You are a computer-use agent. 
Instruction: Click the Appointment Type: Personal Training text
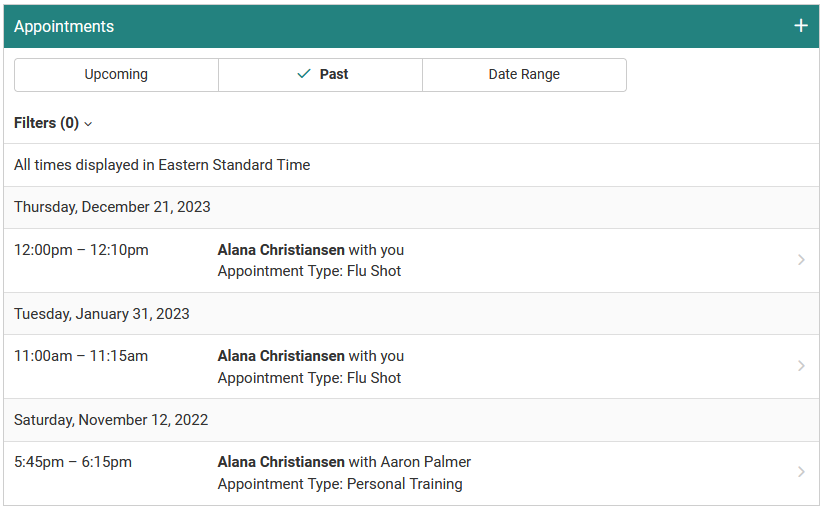click(x=340, y=484)
